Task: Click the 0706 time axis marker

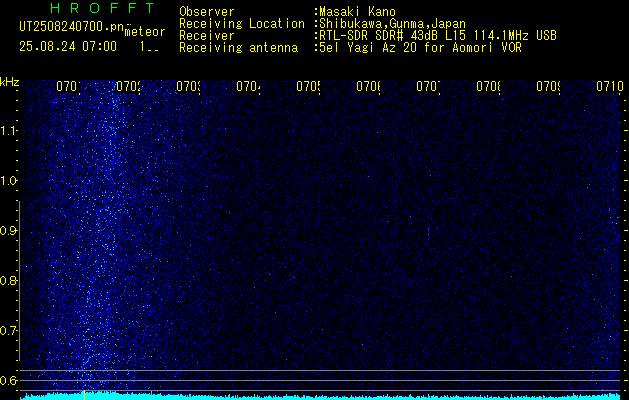Action: coord(369,86)
